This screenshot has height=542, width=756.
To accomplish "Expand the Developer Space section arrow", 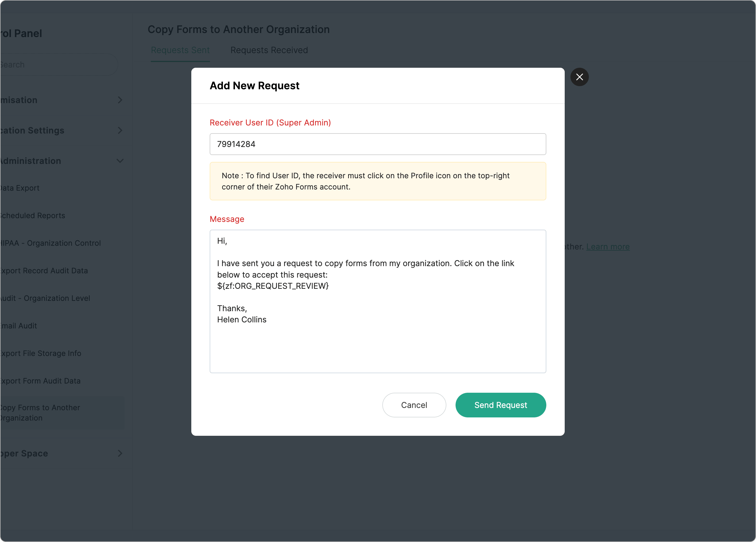I will [x=120, y=453].
